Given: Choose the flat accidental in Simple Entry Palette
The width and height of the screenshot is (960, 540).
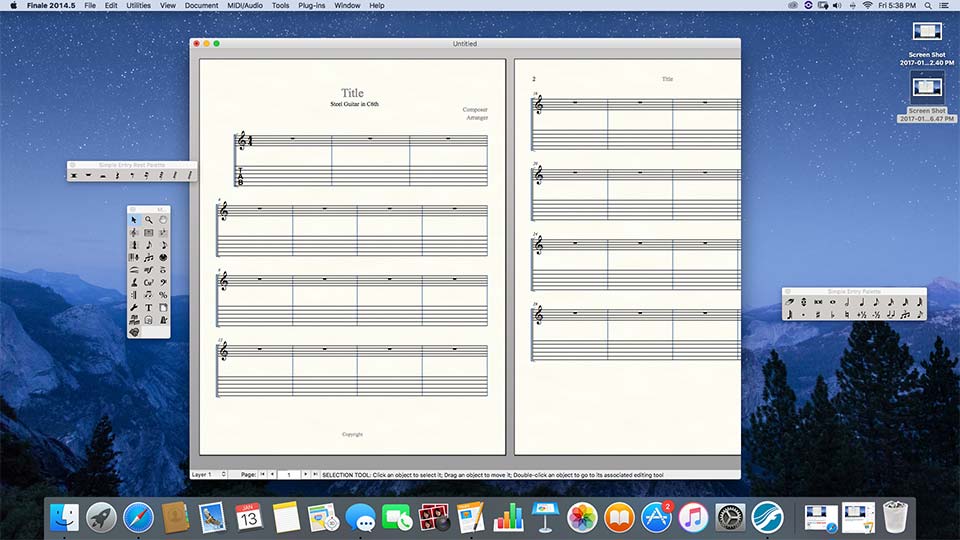Looking at the screenshot, I should [833, 315].
